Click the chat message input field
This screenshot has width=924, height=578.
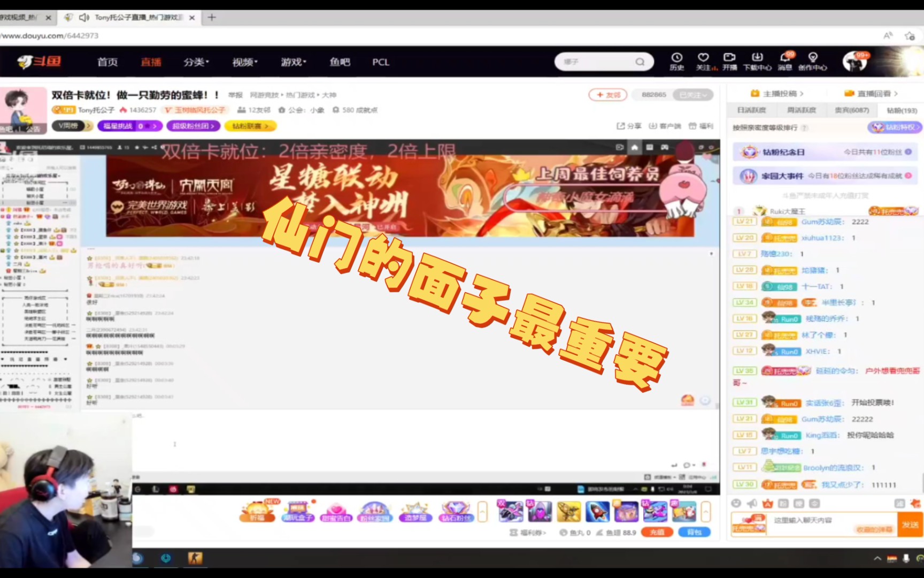(x=831, y=524)
